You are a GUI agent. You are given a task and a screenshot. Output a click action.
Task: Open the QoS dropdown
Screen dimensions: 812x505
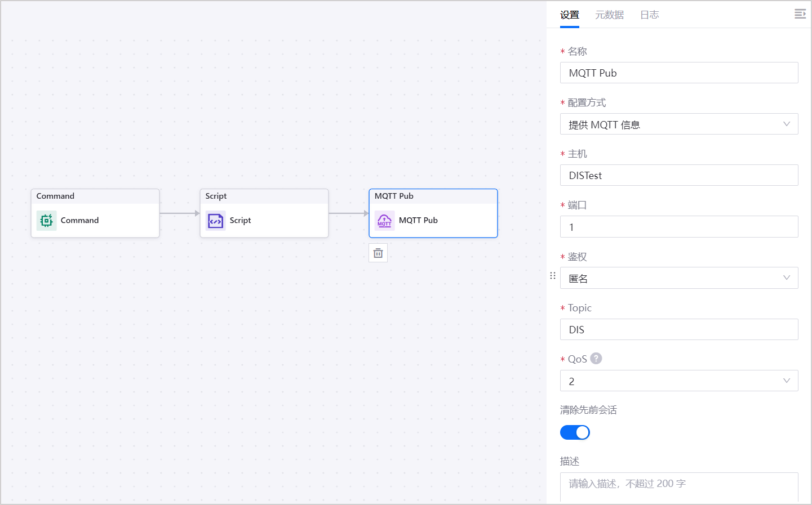click(678, 381)
